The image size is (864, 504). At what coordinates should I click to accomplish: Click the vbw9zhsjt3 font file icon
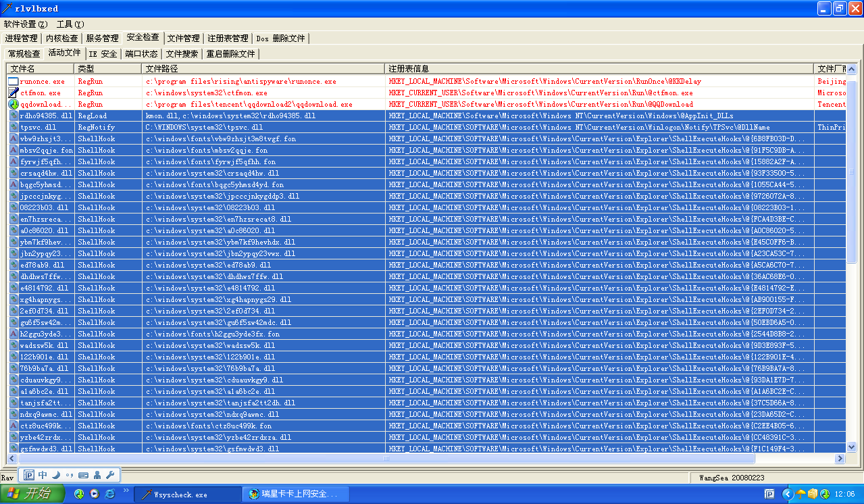tap(14, 138)
